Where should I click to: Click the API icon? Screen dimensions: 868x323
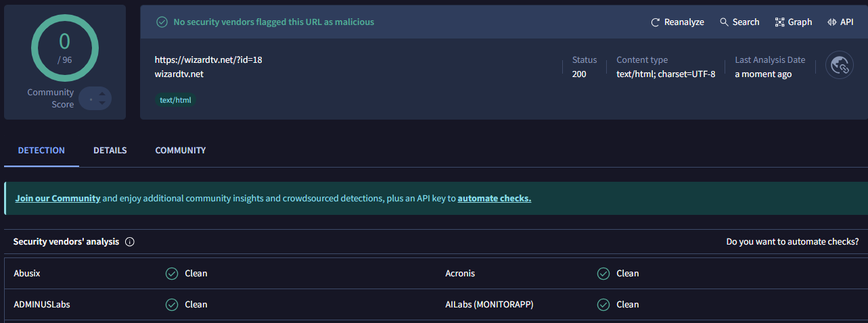(832, 22)
